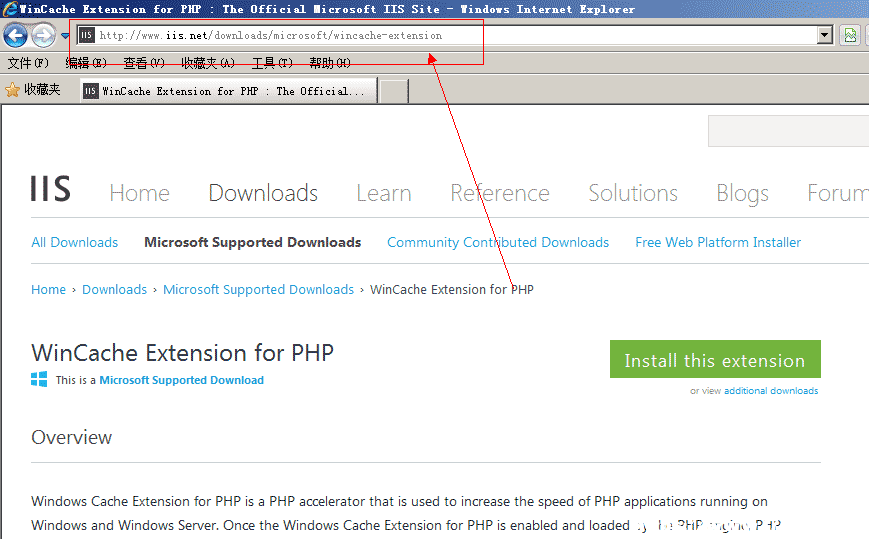This screenshot has width=869, height=539.
Task: Click the IIS site icon in address bar
Action: pos(86,35)
